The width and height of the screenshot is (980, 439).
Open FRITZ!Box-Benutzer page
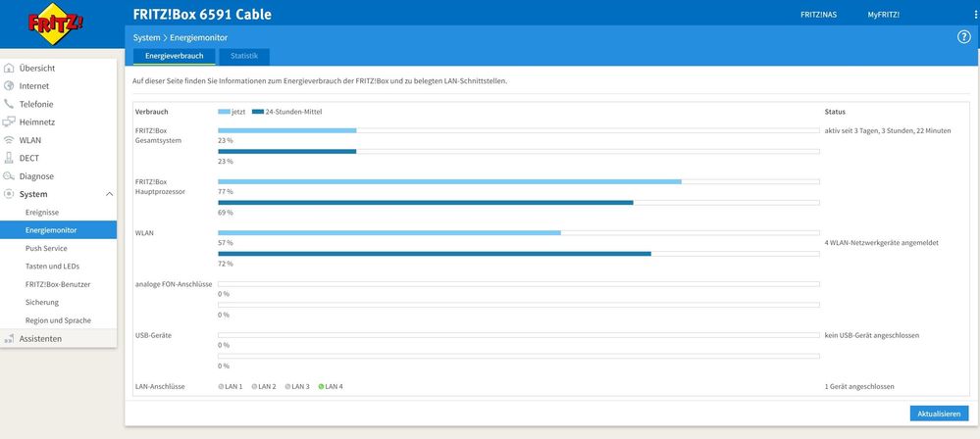(58, 284)
